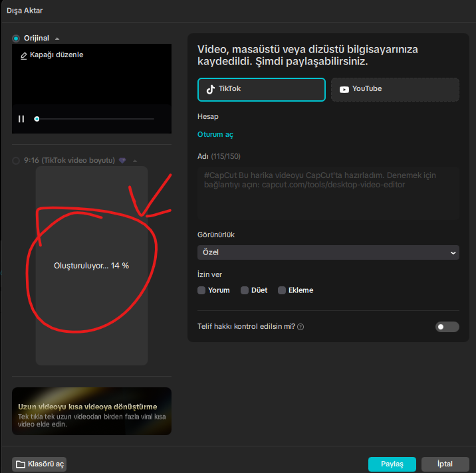Click the Hesap label

[208, 116]
